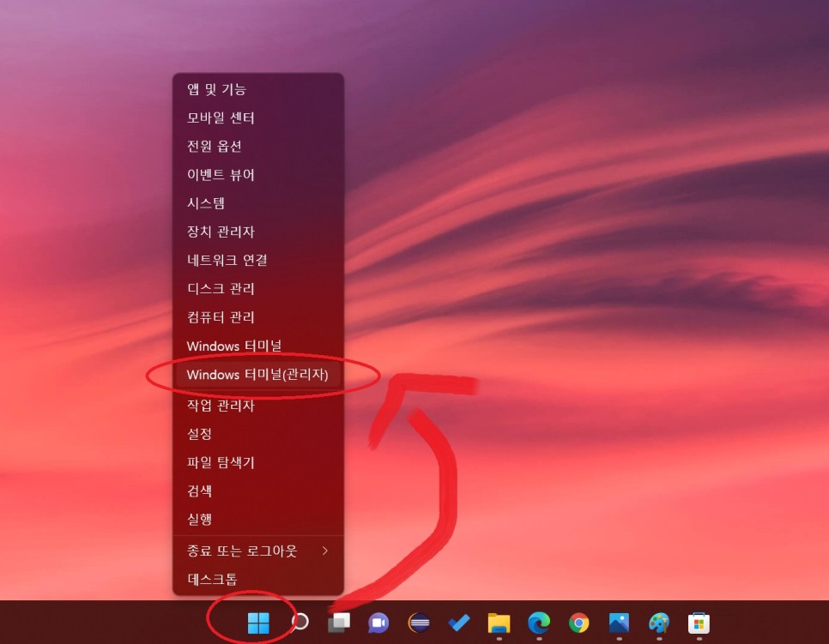Open Microsoft To Do checkmark icon
829x644 pixels.
(459, 623)
